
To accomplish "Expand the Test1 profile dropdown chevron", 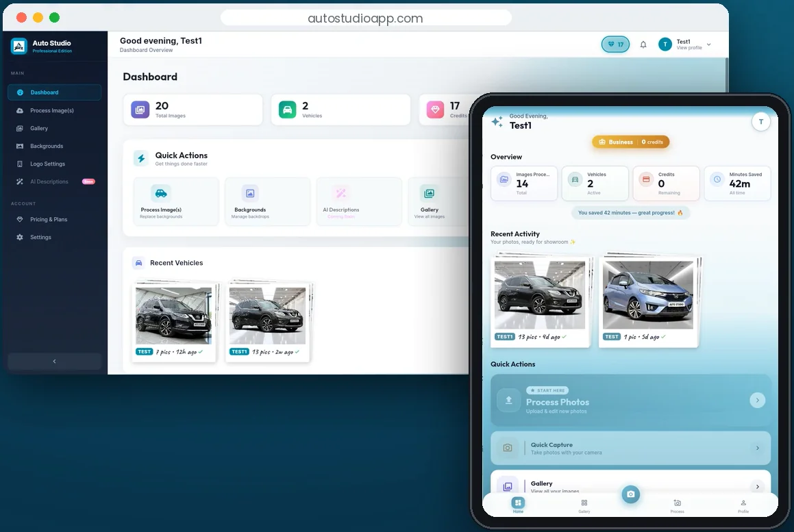I will 709,45.
